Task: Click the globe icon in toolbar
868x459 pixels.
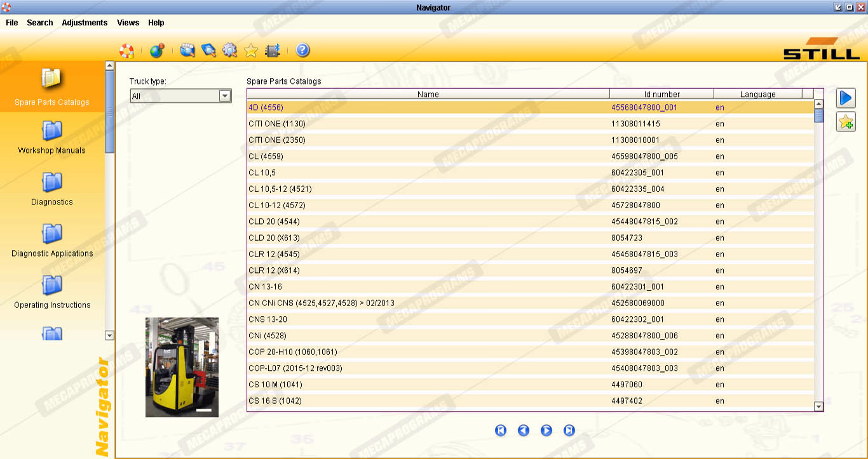Action: click(x=156, y=50)
